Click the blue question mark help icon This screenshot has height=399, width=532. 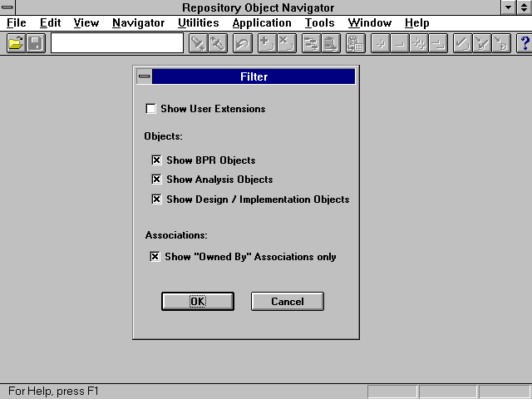pyautogui.click(x=524, y=43)
